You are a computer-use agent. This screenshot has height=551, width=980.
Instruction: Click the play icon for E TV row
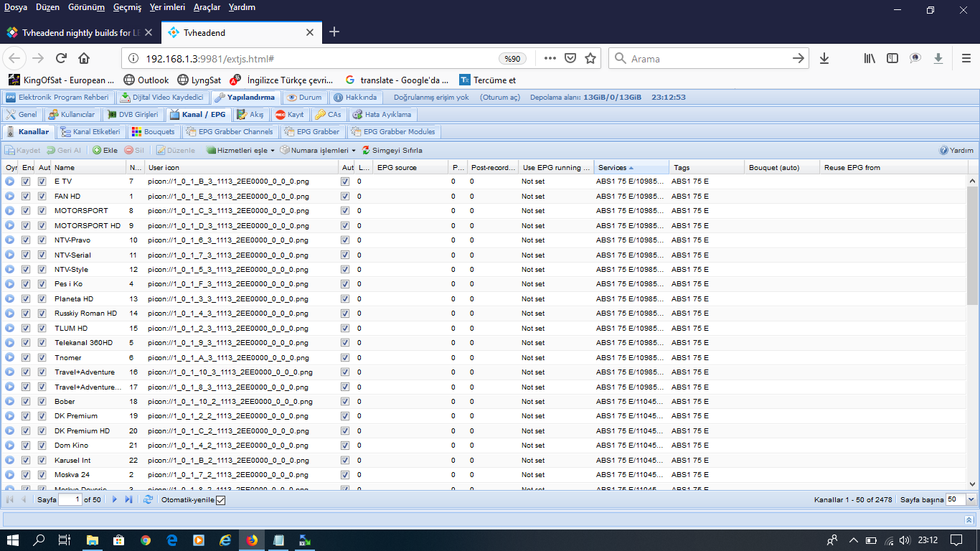[x=10, y=182]
